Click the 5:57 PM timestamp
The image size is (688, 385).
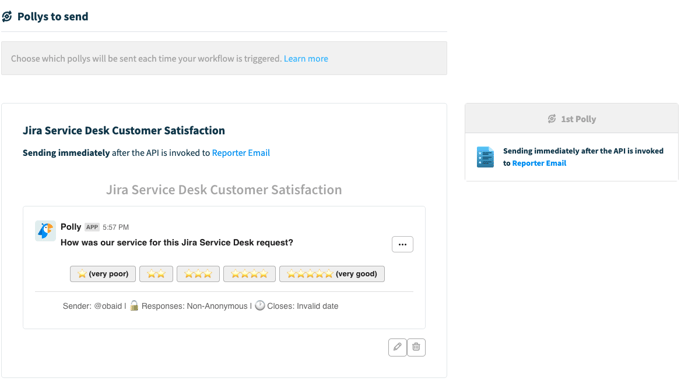click(116, 227)
